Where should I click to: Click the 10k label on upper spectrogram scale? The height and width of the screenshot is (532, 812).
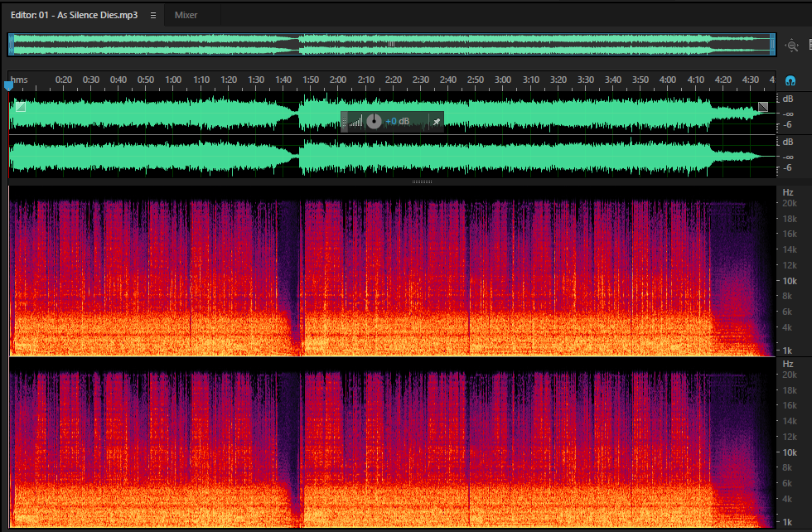coord(789,281)
